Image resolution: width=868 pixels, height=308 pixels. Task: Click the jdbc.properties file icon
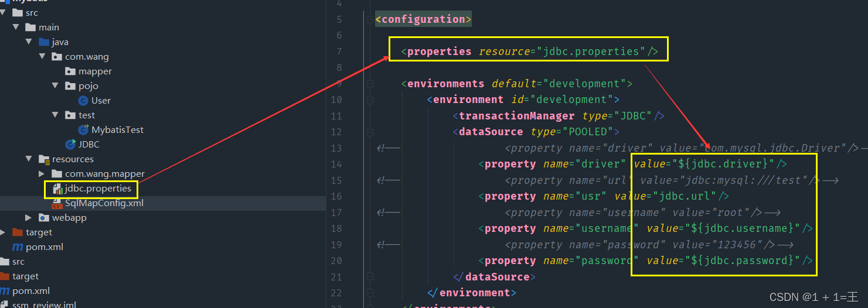tap(57, 189)
